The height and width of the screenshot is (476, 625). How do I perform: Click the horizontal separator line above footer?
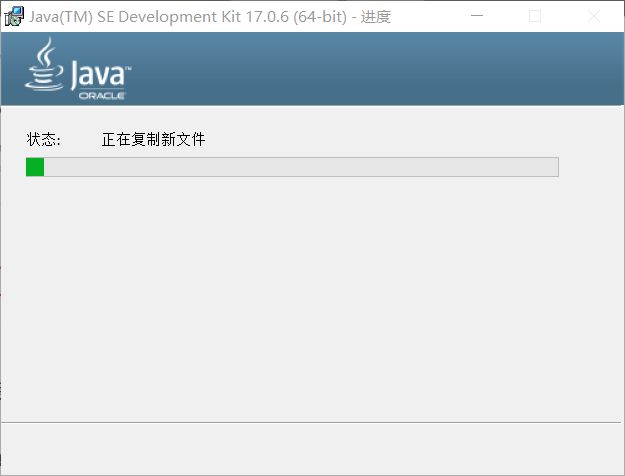point(311,422)
